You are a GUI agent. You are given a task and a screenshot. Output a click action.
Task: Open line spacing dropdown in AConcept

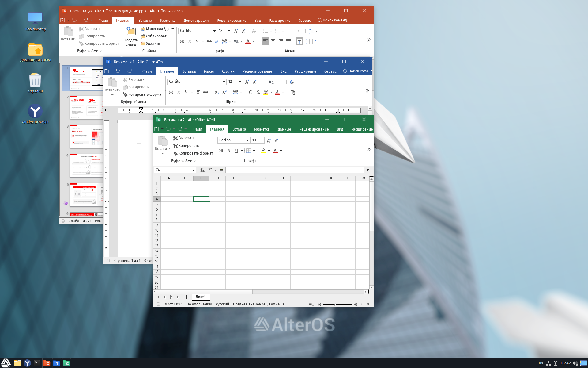(317, 31)
